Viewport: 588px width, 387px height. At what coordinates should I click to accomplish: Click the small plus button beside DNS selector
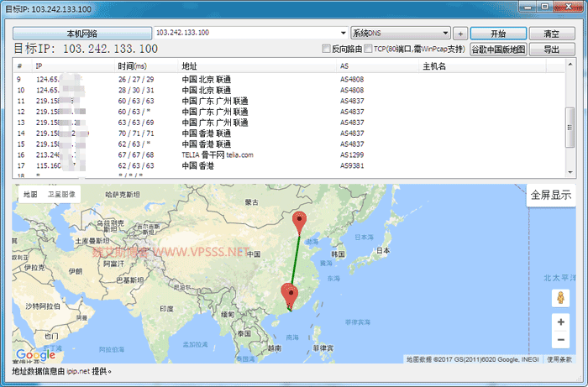460,34
